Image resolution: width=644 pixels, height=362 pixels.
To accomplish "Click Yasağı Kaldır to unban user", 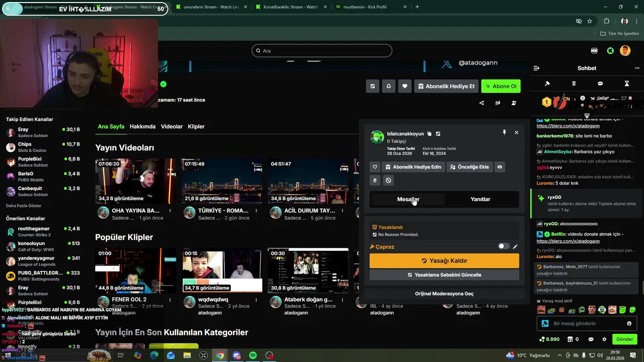I will point(444,261).
